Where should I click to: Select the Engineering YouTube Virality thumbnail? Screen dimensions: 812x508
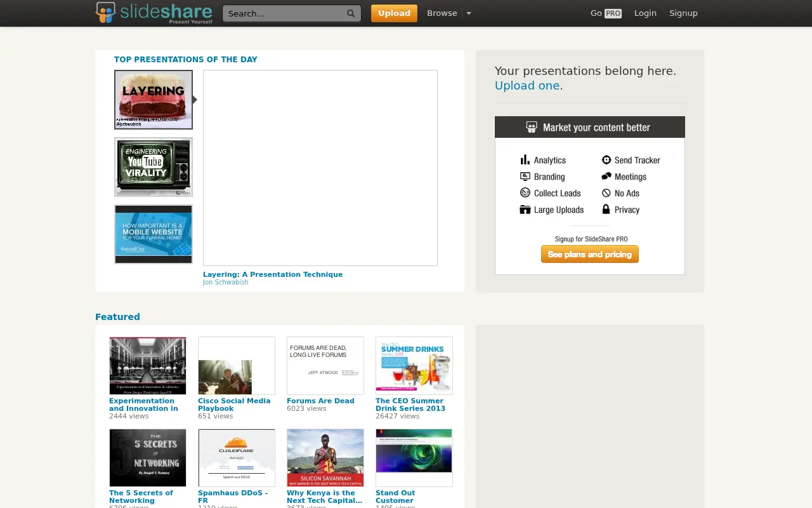point(154,167)
